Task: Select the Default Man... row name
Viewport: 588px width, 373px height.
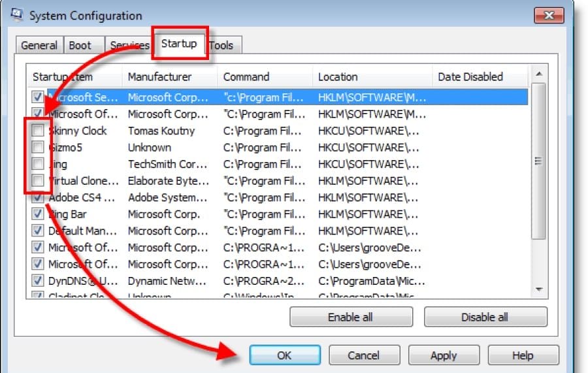Action: tap(82, 231)
